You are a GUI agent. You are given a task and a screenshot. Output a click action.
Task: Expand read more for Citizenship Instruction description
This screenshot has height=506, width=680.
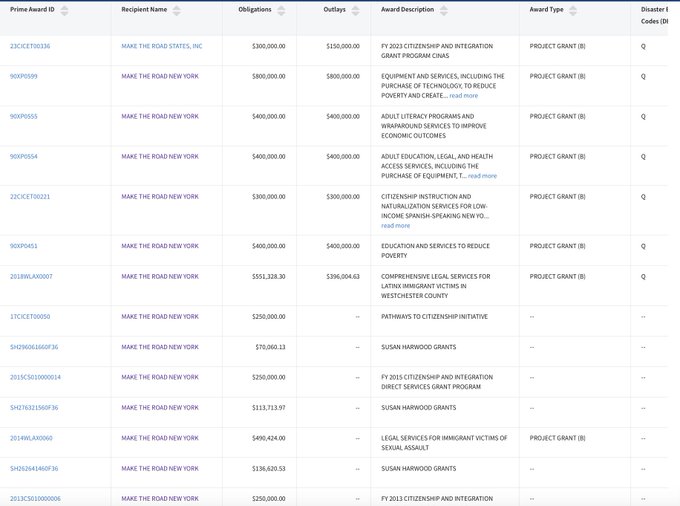(396, 225)
